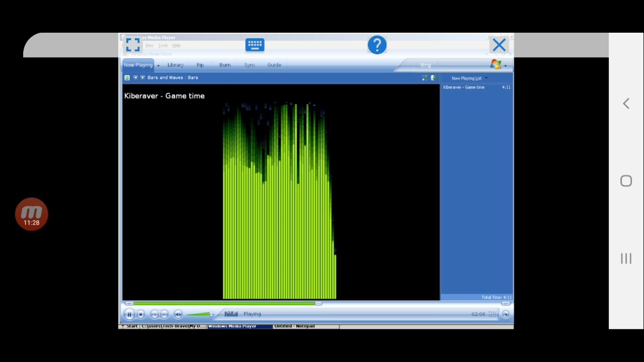Switch to the Rip tab

[x=200, y=65]
